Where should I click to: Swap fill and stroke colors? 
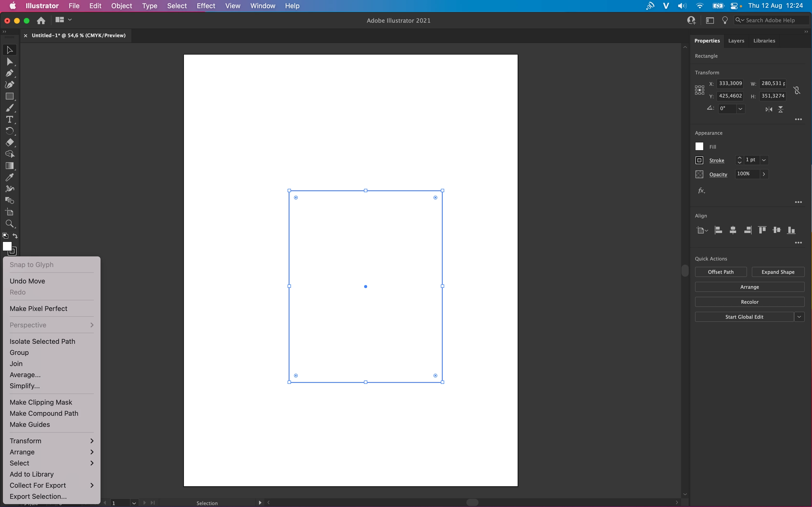[x=15, y=236]
